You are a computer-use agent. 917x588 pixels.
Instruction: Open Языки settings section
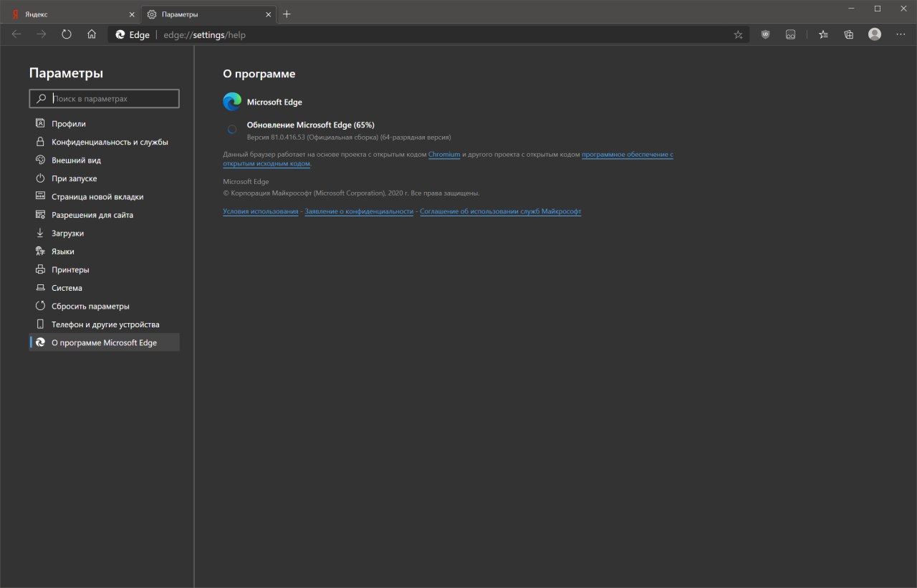105,251
